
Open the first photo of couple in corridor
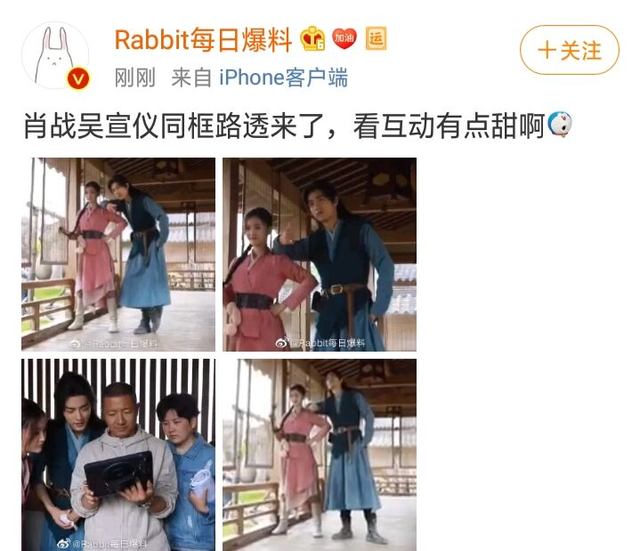118,254
